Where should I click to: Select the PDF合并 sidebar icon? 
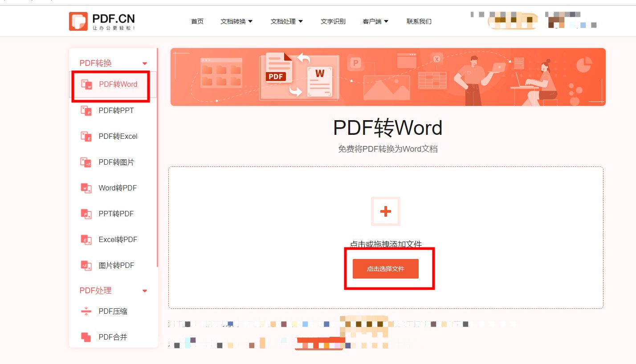pos(86,337)
